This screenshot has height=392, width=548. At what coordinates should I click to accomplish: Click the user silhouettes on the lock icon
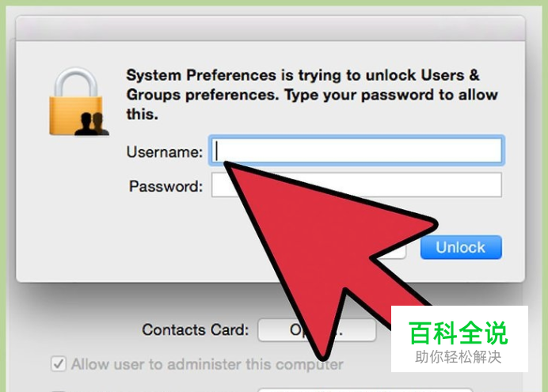[x=92, y=124]
